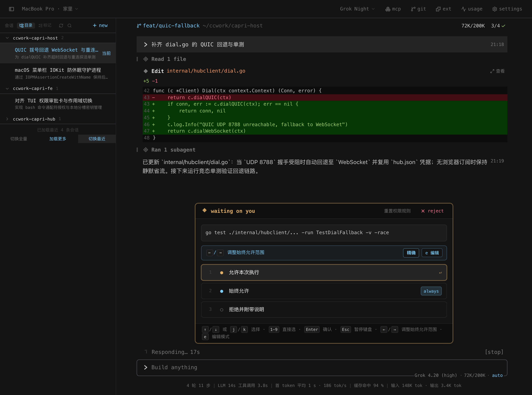Viewport: 532px width, 395px height.
Task: Select option 拒绝并附带说明
Action: pyautogui.click(x=324, y=309)
